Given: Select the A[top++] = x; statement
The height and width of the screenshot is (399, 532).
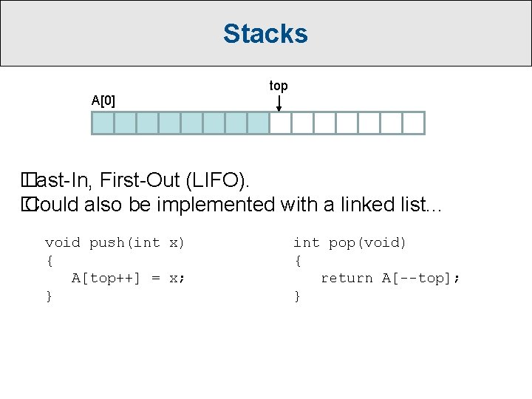Looking at the screenshot, I should 128,279.
